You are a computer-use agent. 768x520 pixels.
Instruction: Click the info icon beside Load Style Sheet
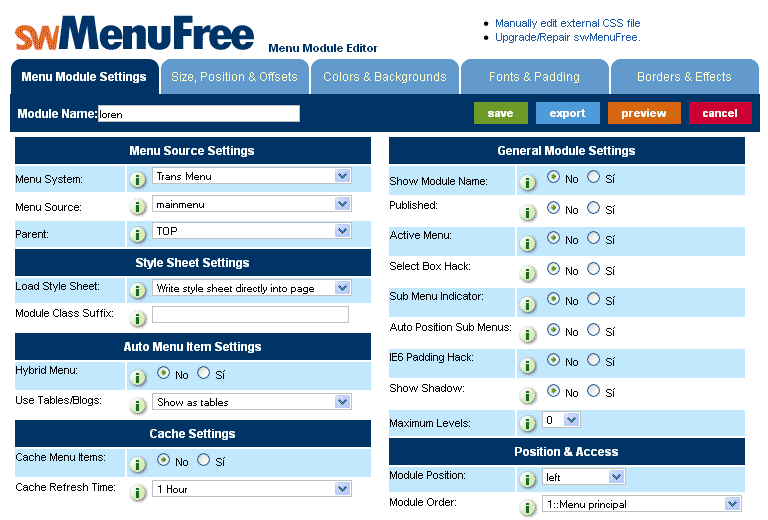click(138, 291)
